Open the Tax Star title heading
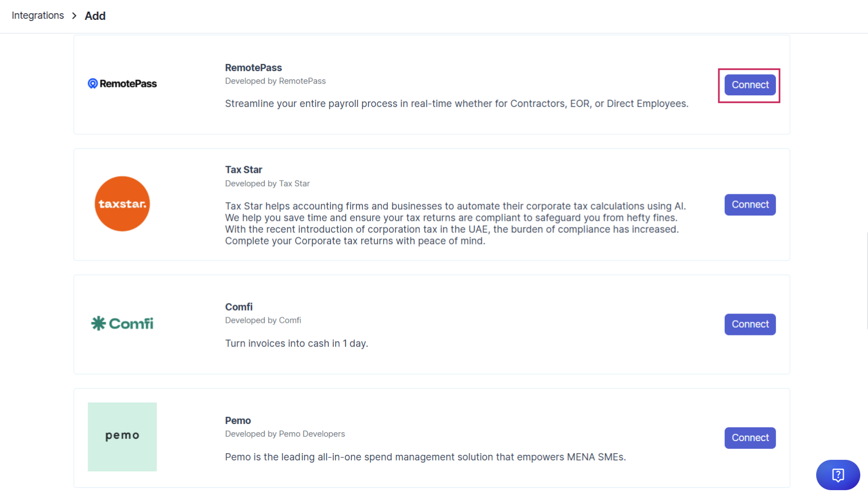 (x=243, y=170)
